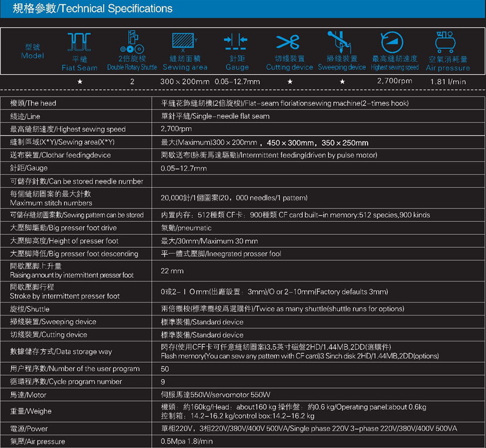This screenshot has width=486, height=448.
Task: Click the control box 14.2-16.2 kg value
Action: (x=238, y=416)
